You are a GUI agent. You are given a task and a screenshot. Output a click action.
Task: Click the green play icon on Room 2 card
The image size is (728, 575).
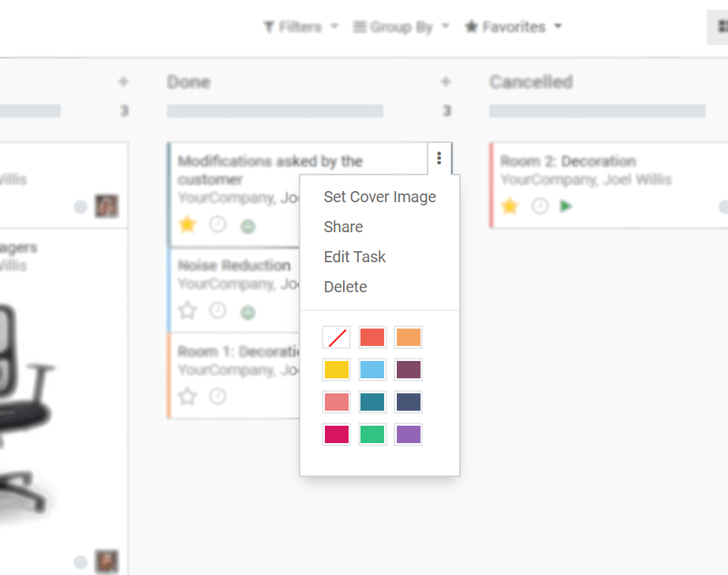pyautogui.click(x=566, y=206)
